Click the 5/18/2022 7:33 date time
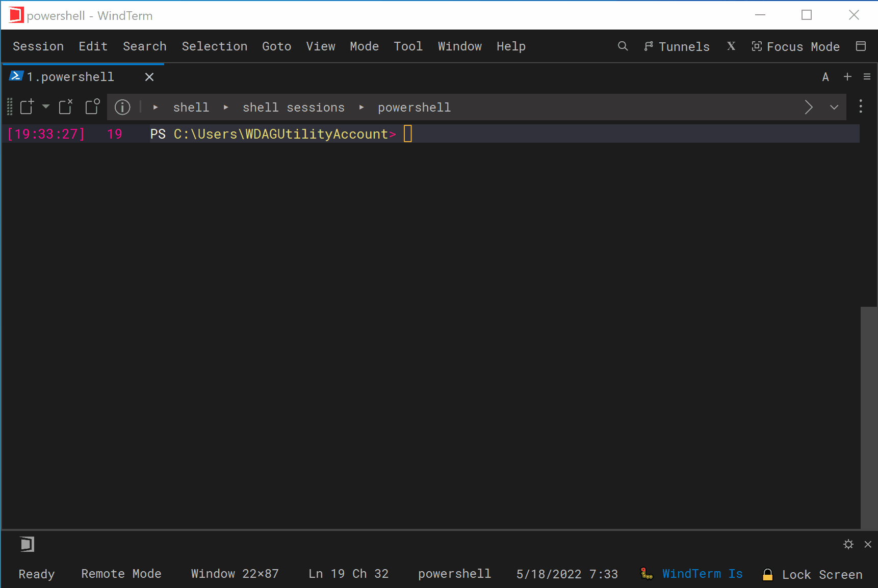 coord(567,574)
